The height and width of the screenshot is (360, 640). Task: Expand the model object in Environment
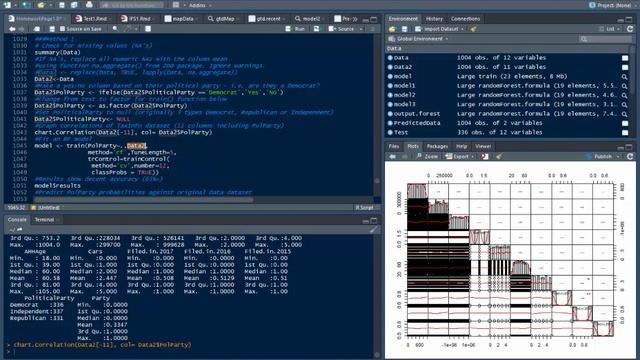point(390,76)
